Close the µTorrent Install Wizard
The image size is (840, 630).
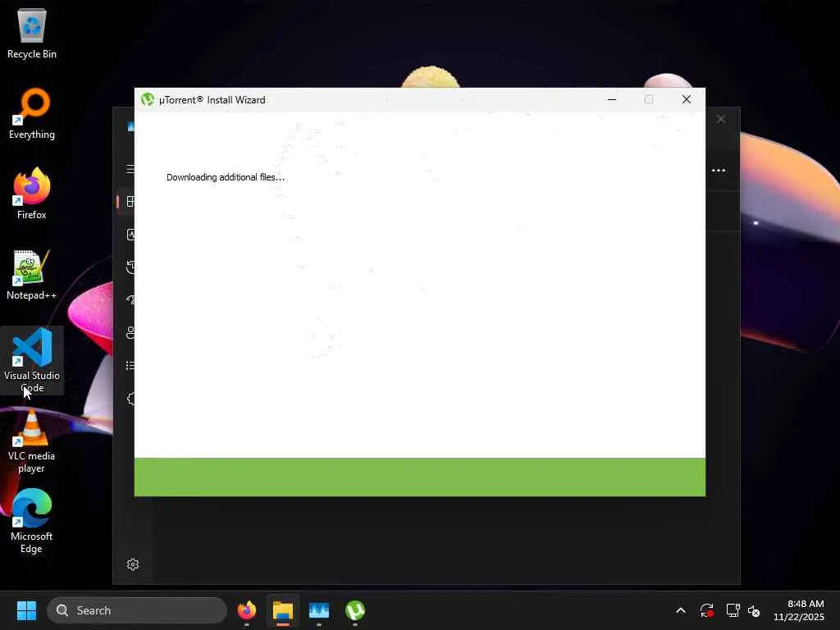click(687, 99)
